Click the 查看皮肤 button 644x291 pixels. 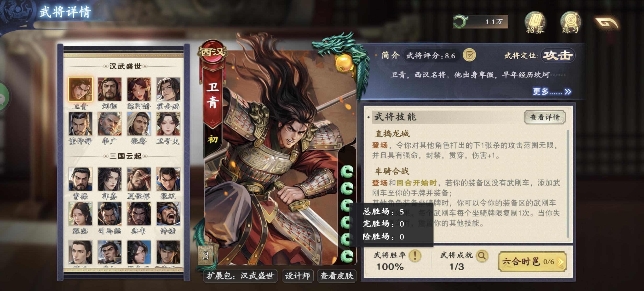[x=337, y=276]
